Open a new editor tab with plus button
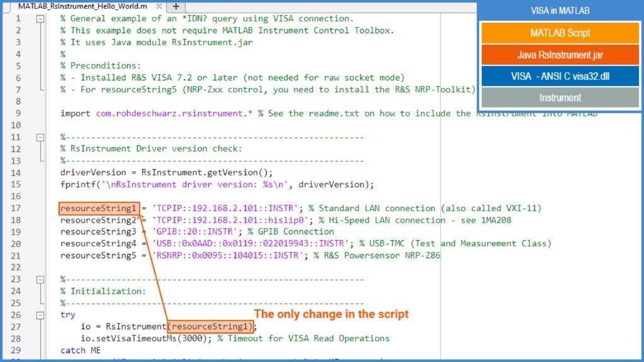This screenshot has width=644, height=362. pyautogui.click(x=176, y=6)
